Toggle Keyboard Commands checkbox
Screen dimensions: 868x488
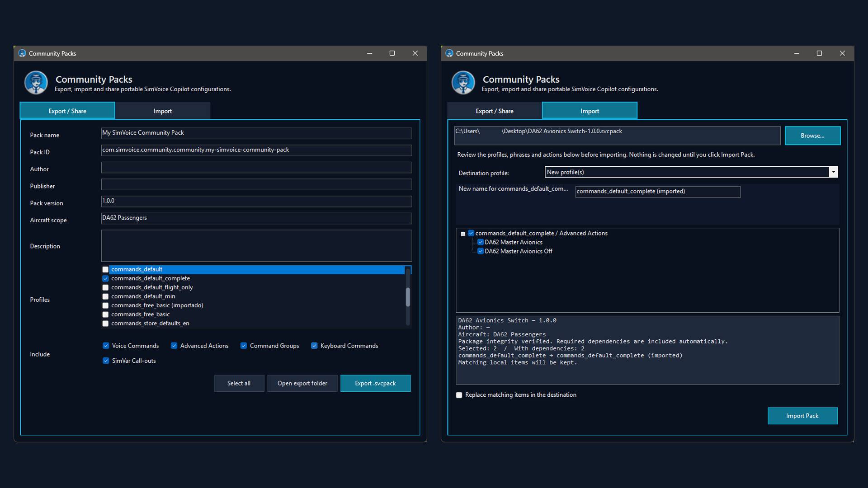click(x=314, y=346)
